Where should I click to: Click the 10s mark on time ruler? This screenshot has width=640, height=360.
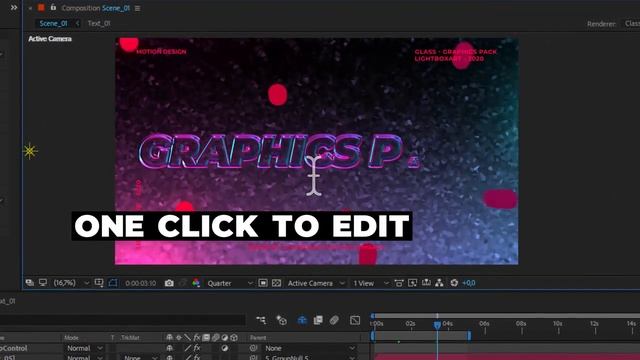click(558, 324)
